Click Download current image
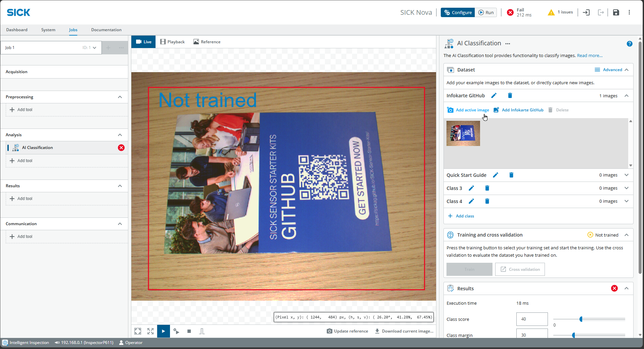Viewport: 644px width, 349px height. 404,331
